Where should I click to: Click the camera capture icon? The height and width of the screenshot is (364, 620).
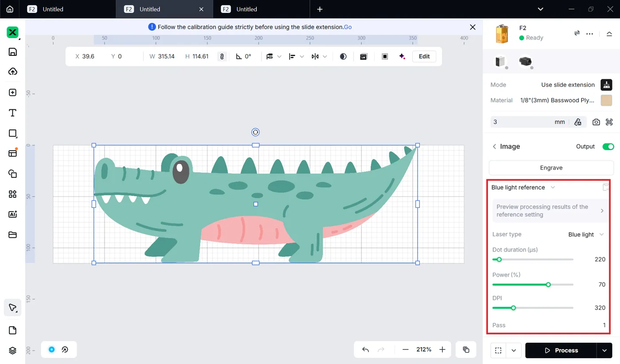click(x=596, y=122)
